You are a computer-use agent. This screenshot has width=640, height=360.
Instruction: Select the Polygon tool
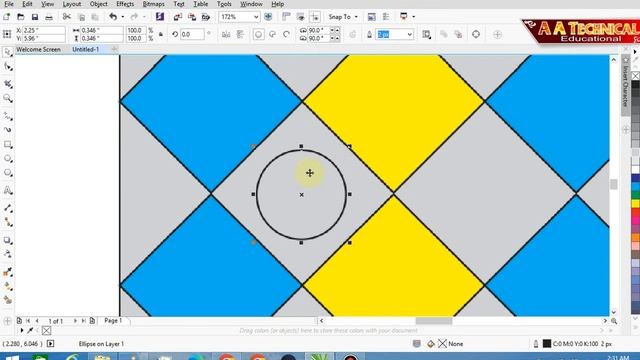(8, 173)
